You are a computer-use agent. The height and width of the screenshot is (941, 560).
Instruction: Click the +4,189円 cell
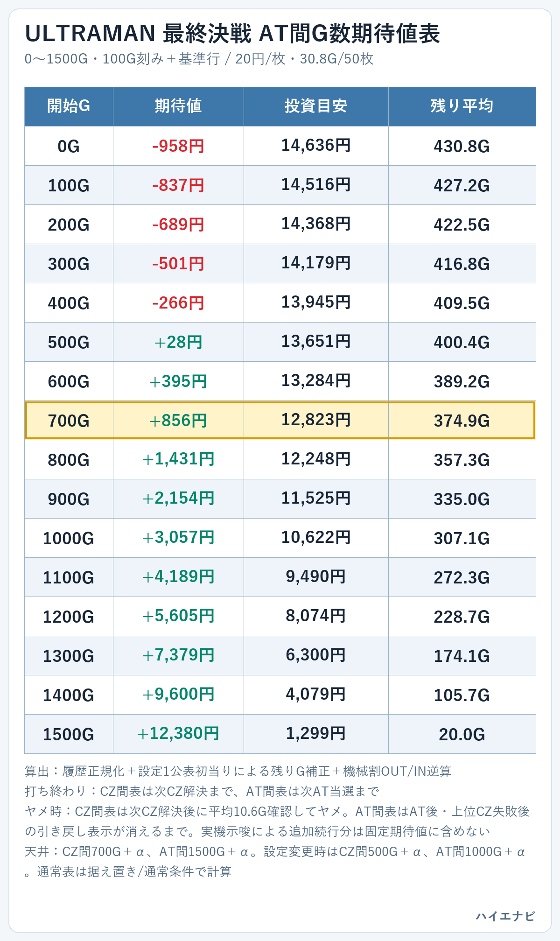click(178, 577)
